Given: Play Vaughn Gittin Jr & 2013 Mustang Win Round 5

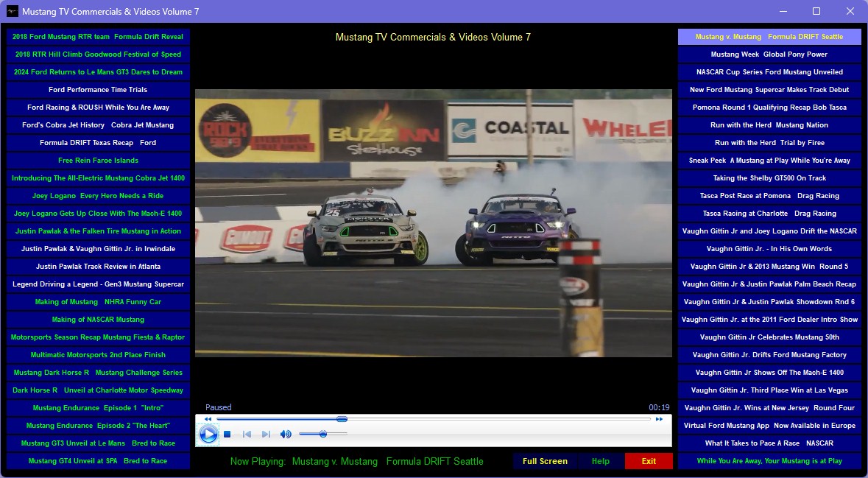Looking at the screenshot, I should click(x=769, y=267).
